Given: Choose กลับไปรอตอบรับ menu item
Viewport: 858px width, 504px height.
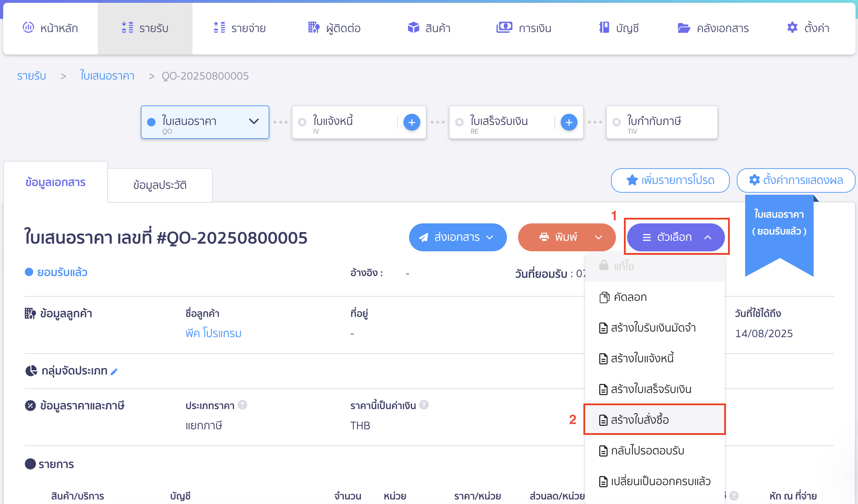Looking at the screenshot, I should point(655,451).
